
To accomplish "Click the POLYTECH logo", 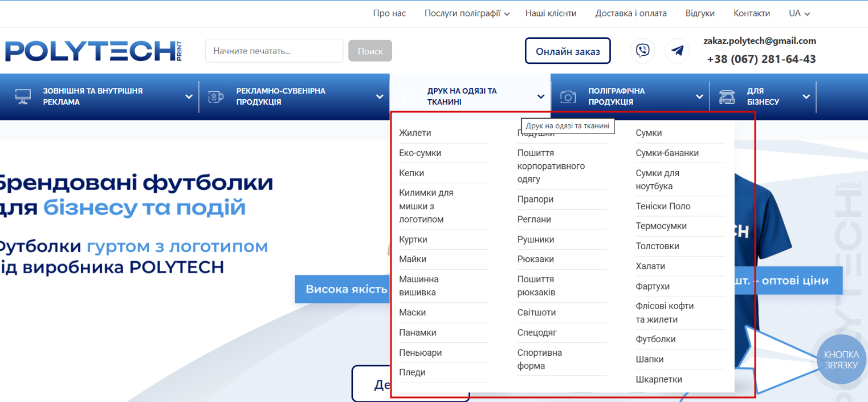I will [x=93, y=51].
